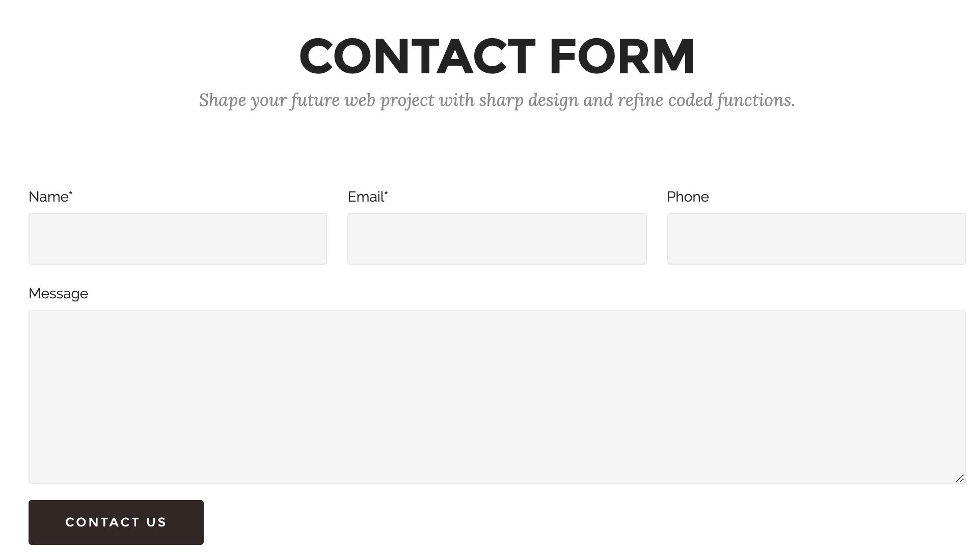The height and width of the screenshot is (556, 980).
Task: Click the word "future" in the subtitle
Action: [315, 100]
